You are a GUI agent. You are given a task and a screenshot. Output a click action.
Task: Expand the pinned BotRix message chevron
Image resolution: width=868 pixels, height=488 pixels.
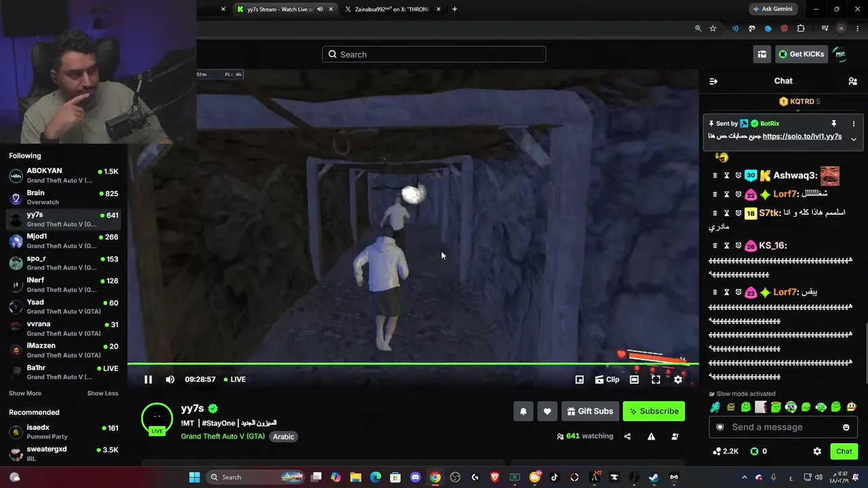(x=854, y=139)
